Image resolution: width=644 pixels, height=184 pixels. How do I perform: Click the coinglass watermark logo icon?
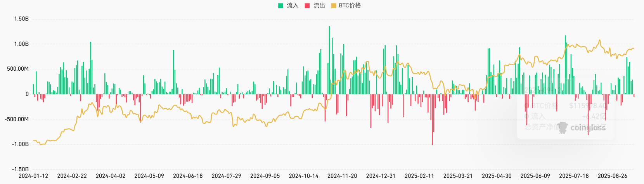point(563,127)
